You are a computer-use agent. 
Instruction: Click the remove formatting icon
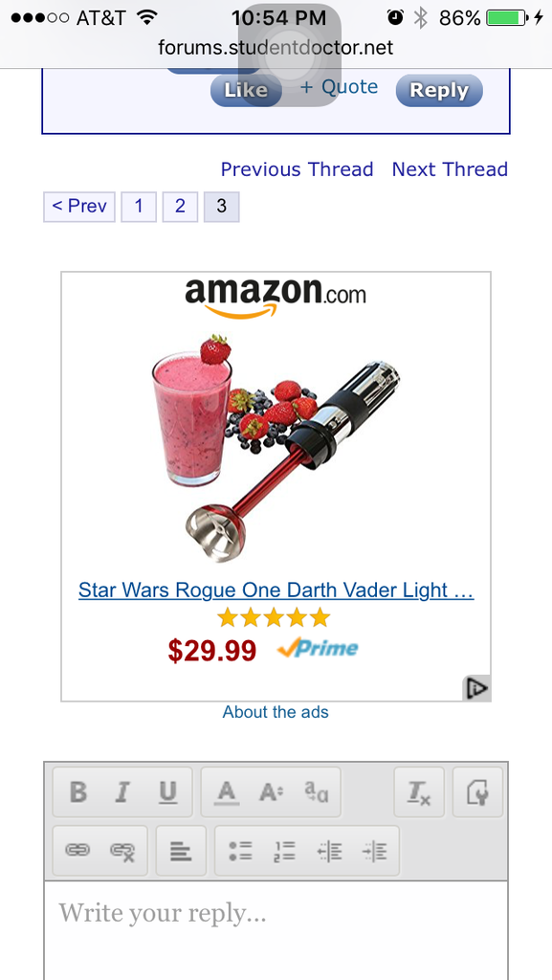[x=419, y=792]
